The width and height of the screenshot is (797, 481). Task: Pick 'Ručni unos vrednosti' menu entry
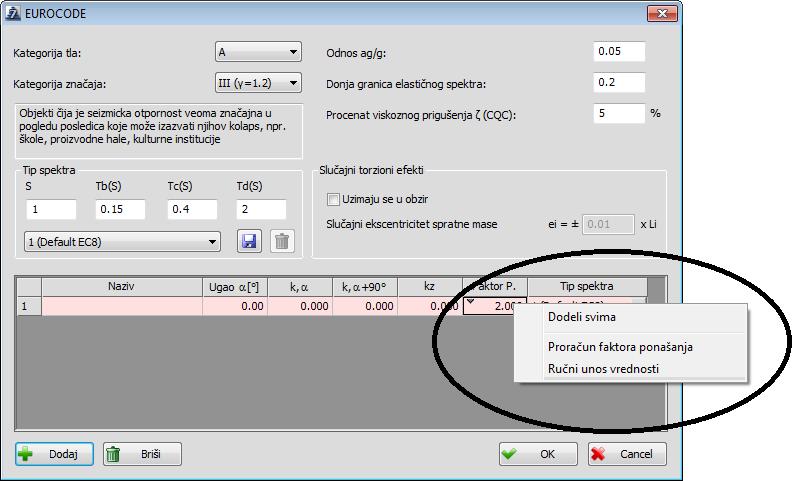pos(630,369)
